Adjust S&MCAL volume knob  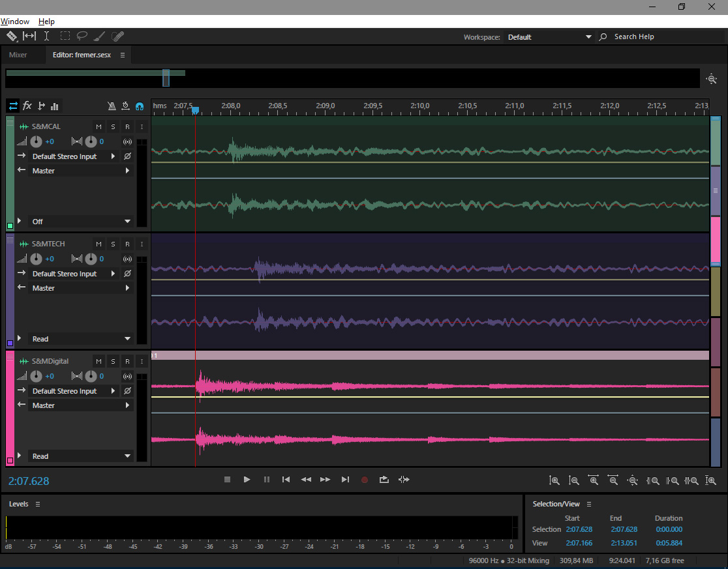(x=36, y=142)
